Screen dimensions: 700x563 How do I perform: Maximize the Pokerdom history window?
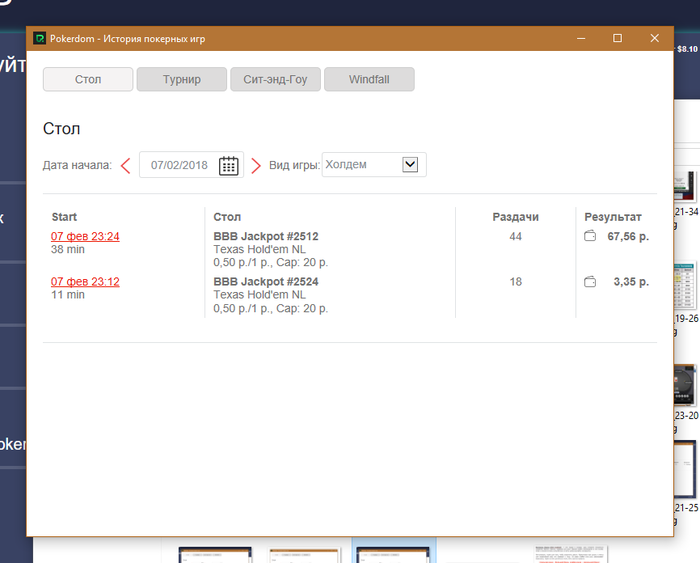tap(617, 38)
